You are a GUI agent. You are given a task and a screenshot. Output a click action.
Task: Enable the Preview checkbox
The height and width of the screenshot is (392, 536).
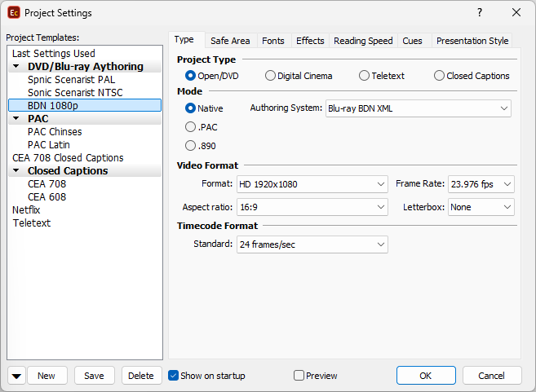(x=299, y=376)
